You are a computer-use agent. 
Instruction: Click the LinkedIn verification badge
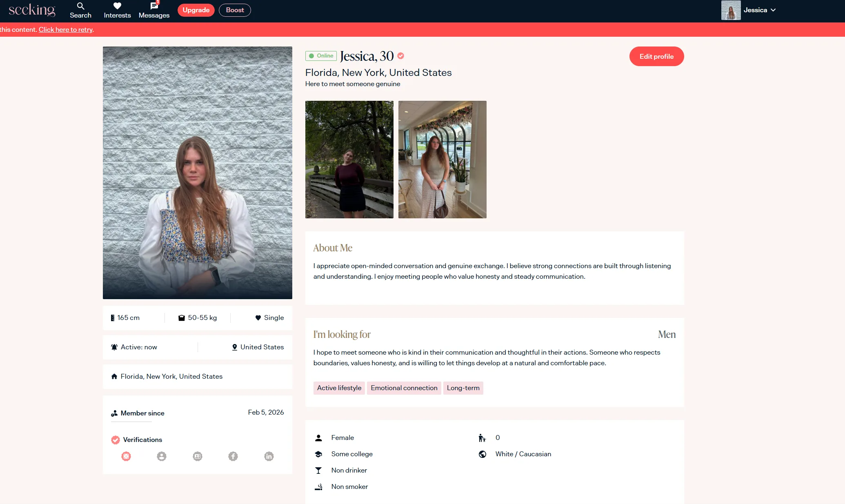[x=269, y=456]
